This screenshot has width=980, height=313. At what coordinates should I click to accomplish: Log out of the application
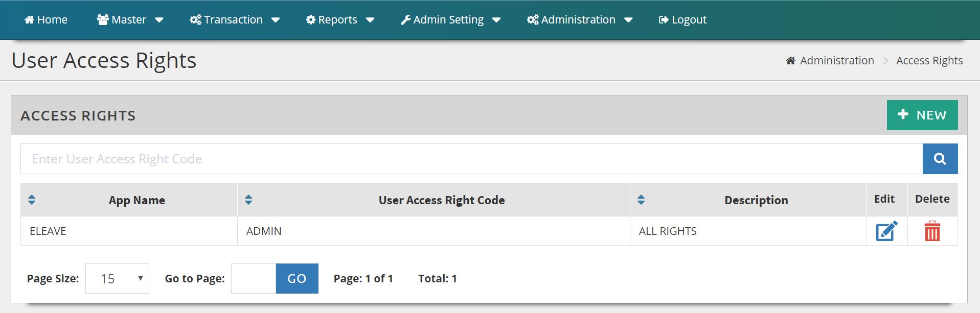(x=682, y=20)
